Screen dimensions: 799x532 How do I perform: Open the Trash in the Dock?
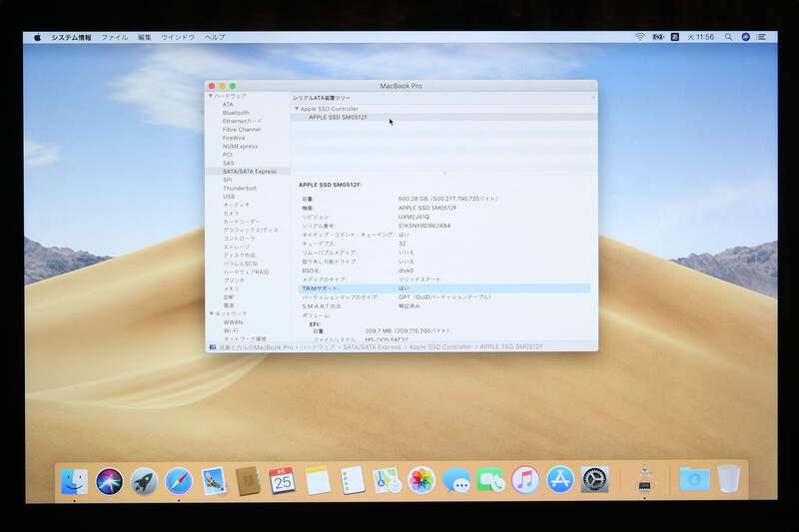(x=729, y=479)
